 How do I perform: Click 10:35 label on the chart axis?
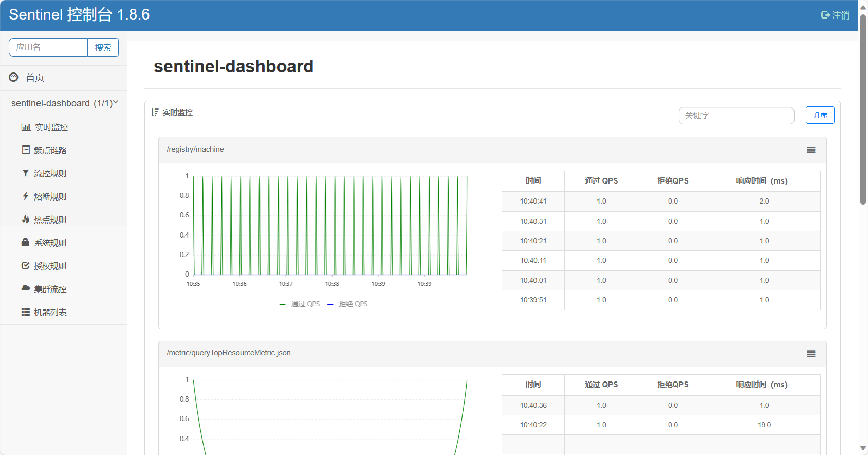point(193,284)
